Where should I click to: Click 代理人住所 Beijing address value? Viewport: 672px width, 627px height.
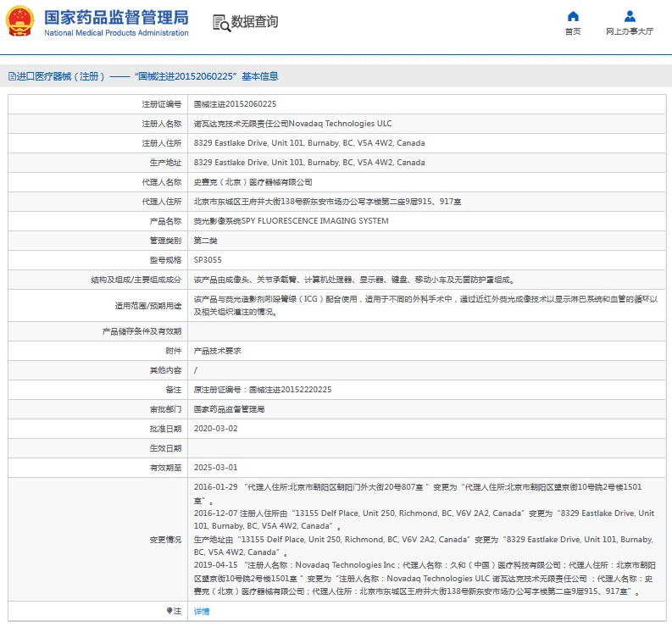pos(327,202)
